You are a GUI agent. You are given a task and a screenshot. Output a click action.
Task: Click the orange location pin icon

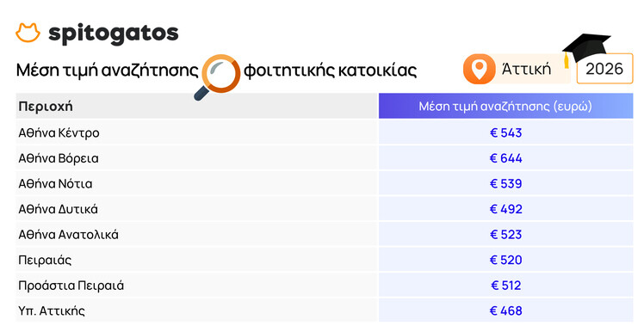[479, 69]
